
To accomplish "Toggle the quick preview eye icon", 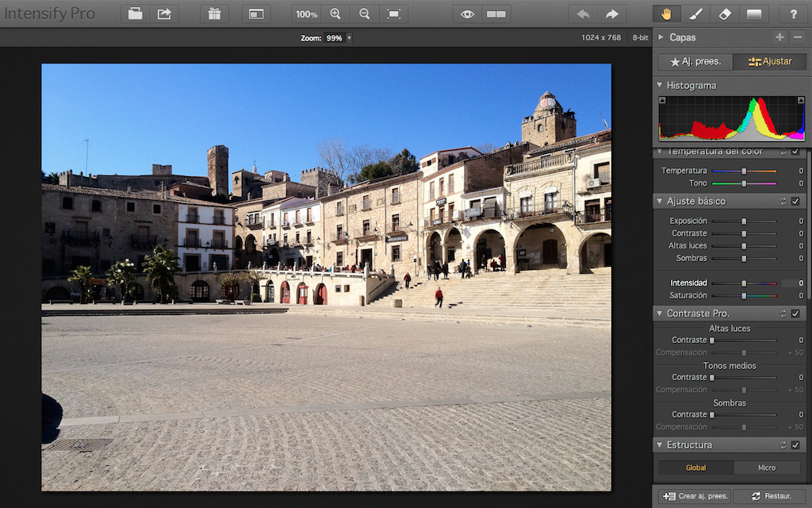I will (x=467, y=14).
